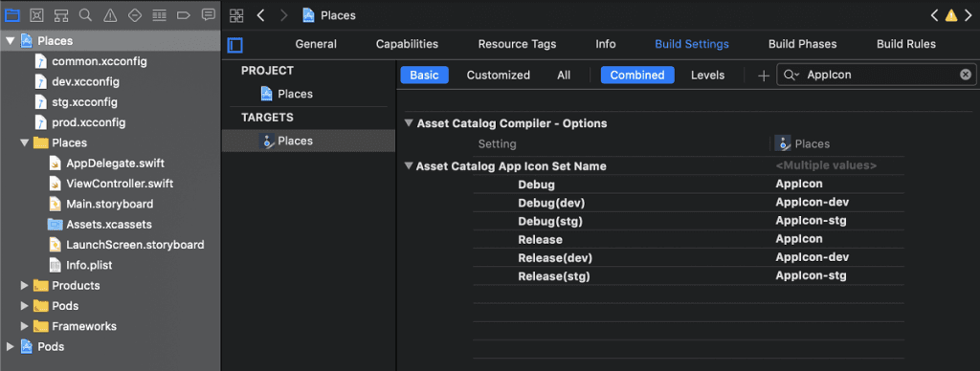This screenshot has height=371, width=980.
Task: Show All build settings filter
Action: 564,75
